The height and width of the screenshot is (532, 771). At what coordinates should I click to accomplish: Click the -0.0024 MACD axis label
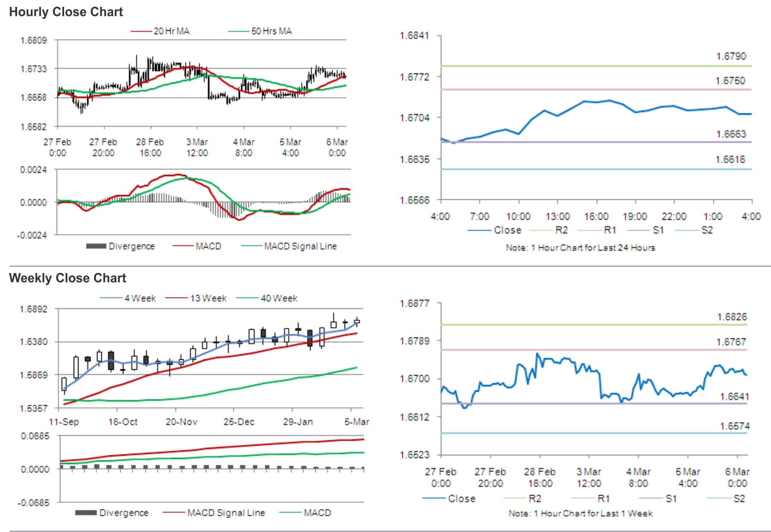32,235
